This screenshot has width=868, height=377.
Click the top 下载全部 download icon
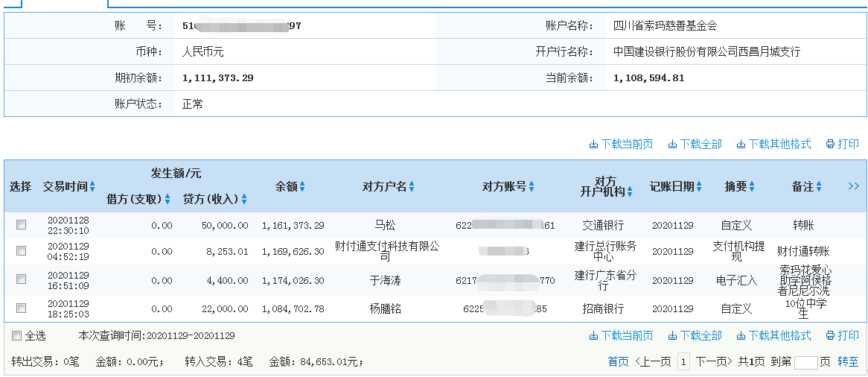click(672, 145)
